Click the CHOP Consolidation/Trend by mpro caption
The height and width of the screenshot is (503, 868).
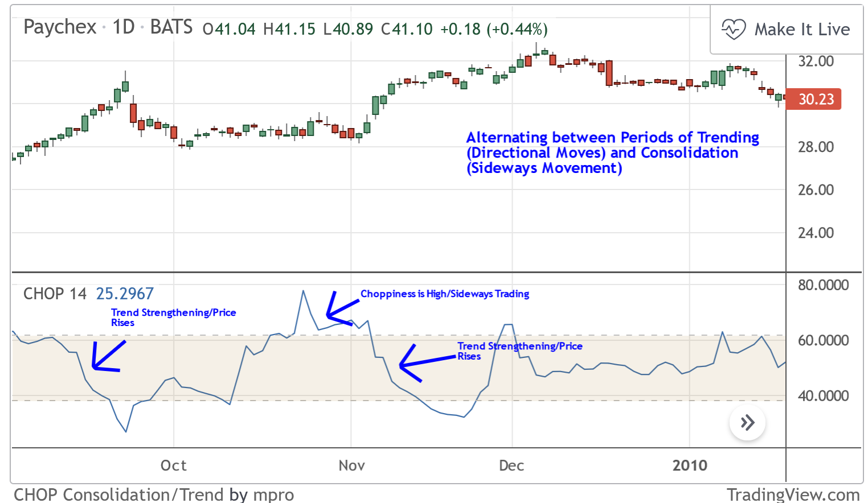tap(154, 494)
